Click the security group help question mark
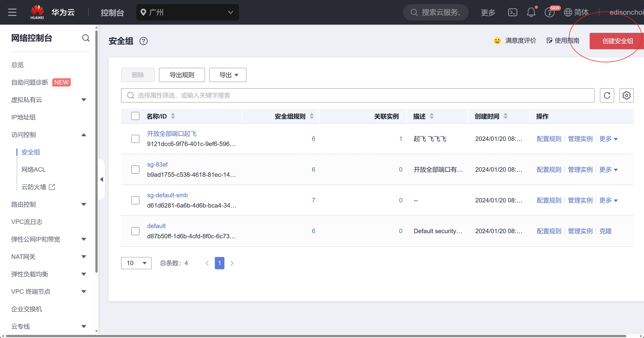This screenshot has width=644, height=338. click(144, 41)
